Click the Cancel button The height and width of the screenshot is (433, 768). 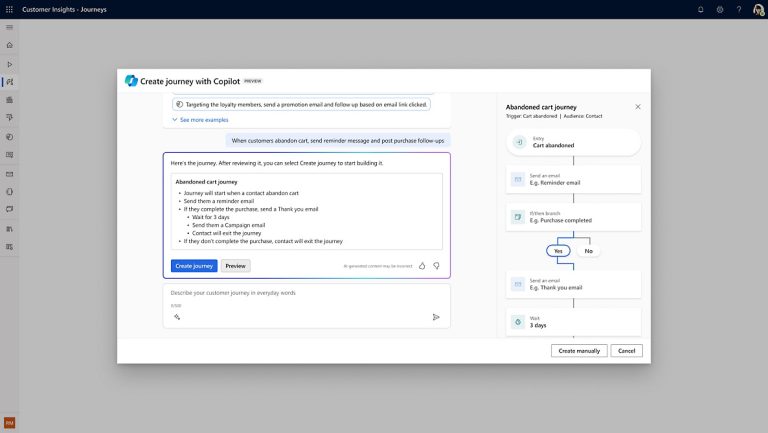coord(626,351)
